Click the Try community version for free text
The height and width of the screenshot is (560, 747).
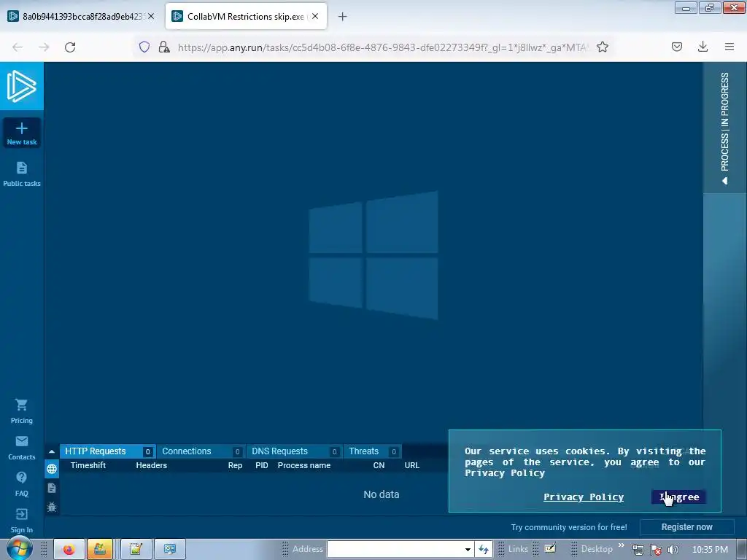pyautogui.click(x=569, y=527)
